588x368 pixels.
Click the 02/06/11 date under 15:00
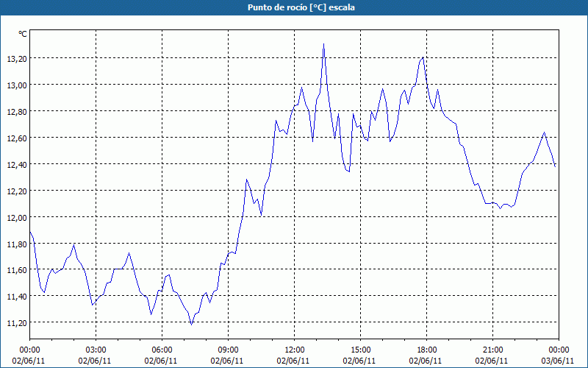pos(359,361)
